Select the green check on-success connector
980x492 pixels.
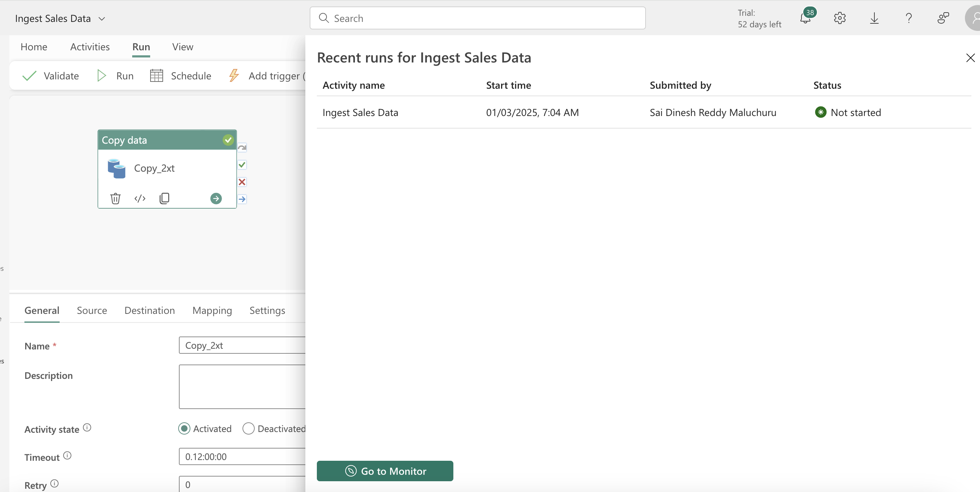[242, 164]
